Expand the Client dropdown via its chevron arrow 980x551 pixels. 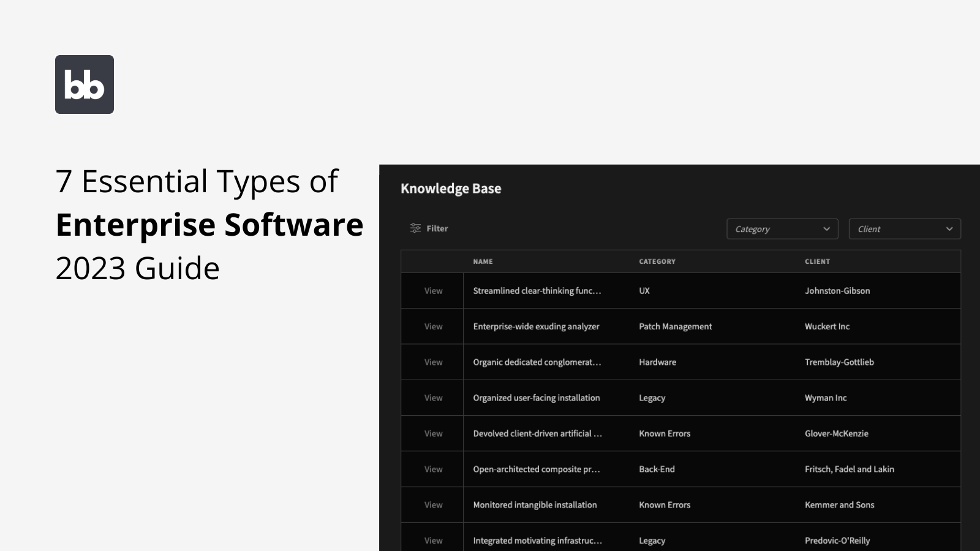949,228
